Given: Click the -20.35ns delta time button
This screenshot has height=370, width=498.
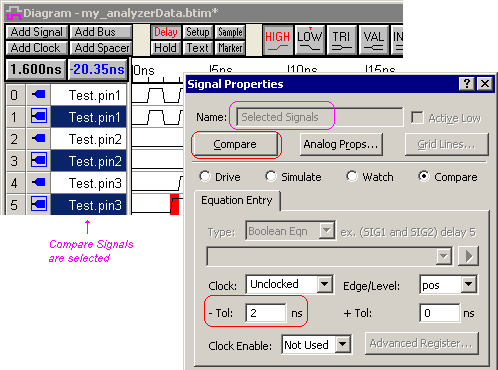Looking at the screenshot, I should coord(97,69).
